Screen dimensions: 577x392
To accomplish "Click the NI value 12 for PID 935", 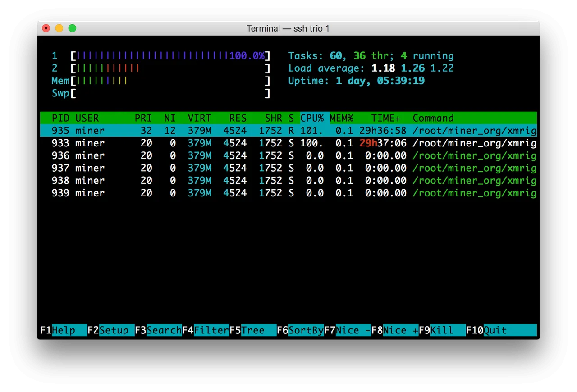I will (170, 131).
